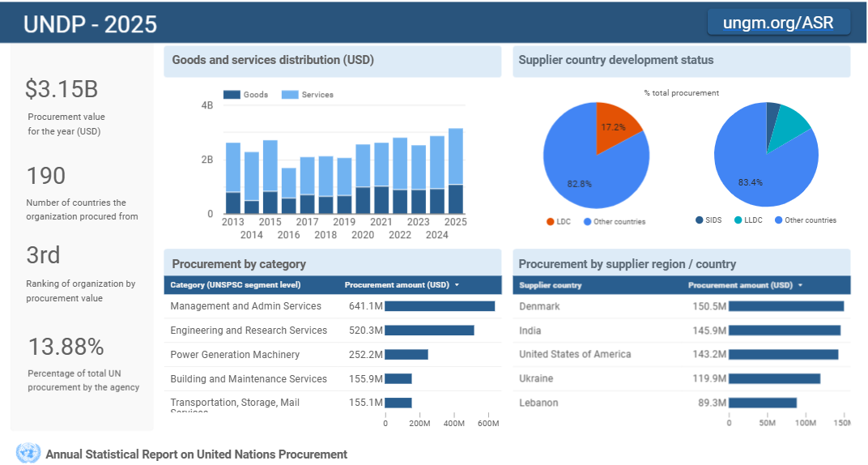Viewport: 868px width, 465px height.
Task: Click Other countries legend under LDC pie
Action: (615, 221)
